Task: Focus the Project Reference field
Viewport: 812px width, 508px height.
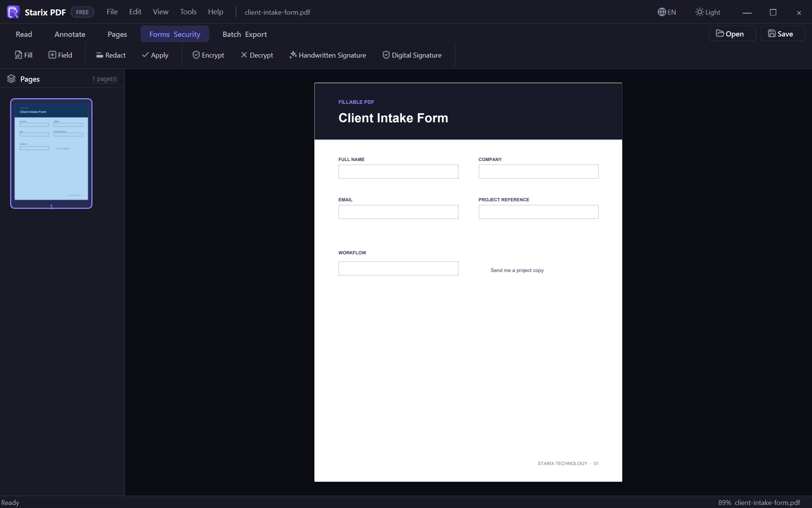Action: tap(538, 212)
